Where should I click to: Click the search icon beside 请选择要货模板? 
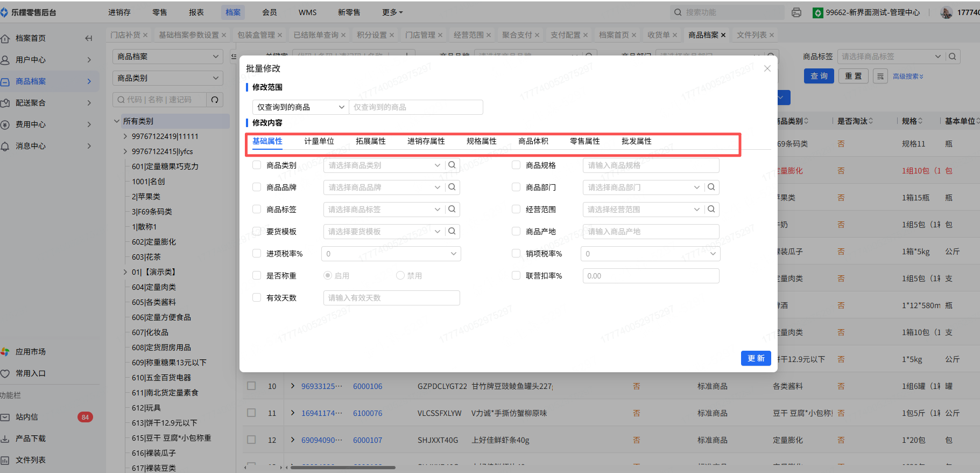(x=452, y=232)
